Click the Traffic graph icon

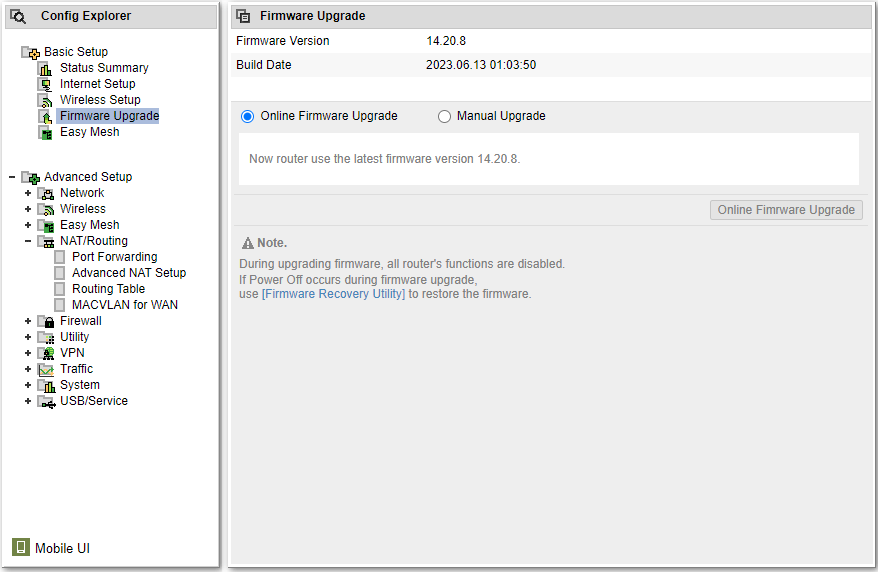coord(46,370)
